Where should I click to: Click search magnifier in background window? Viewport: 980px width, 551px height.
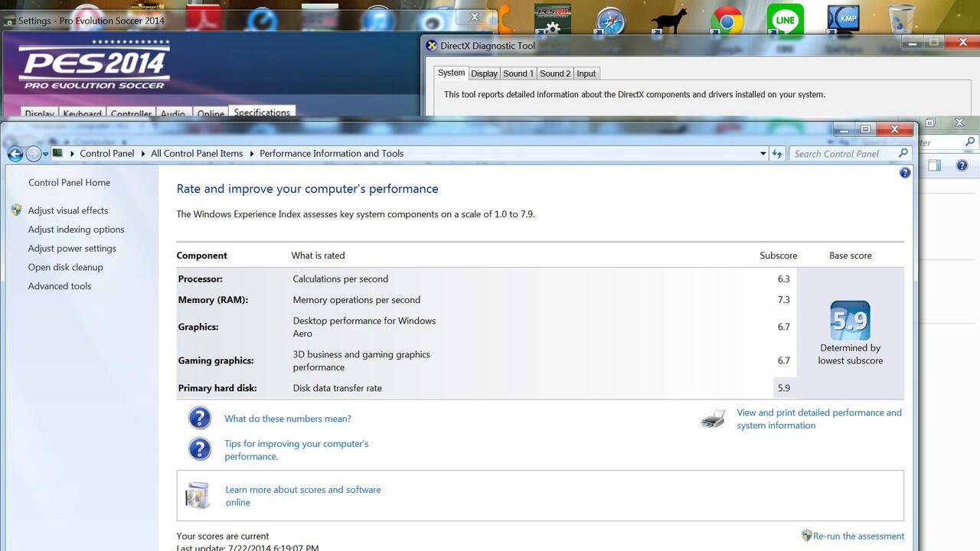tap(970, 142)
